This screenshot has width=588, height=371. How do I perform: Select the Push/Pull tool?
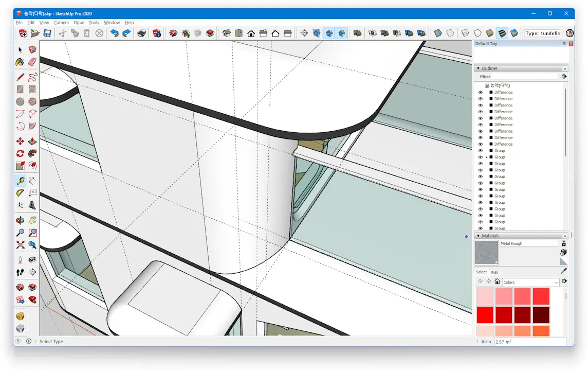pos(32,141)
